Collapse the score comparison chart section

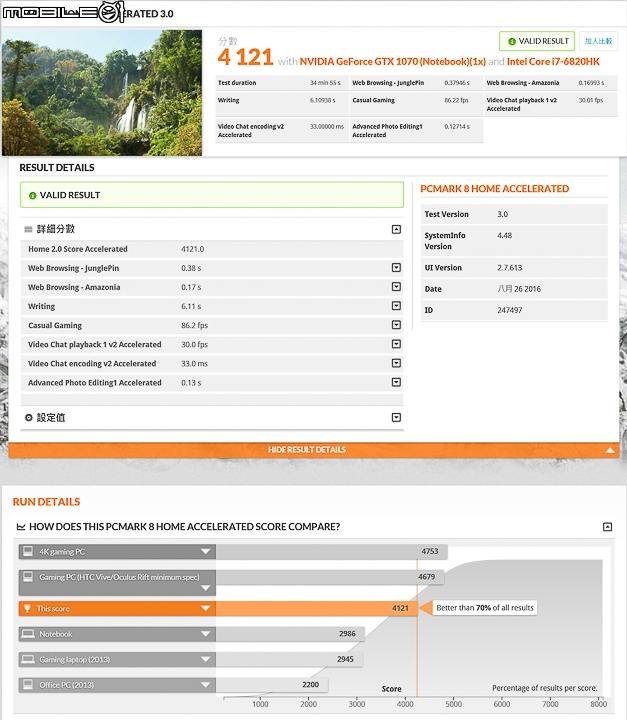pos(607,527)
